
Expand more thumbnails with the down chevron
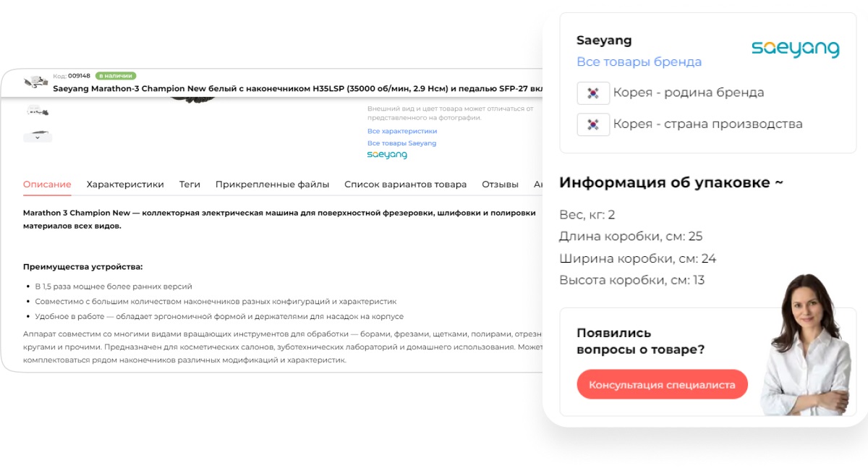coord(37,136)
